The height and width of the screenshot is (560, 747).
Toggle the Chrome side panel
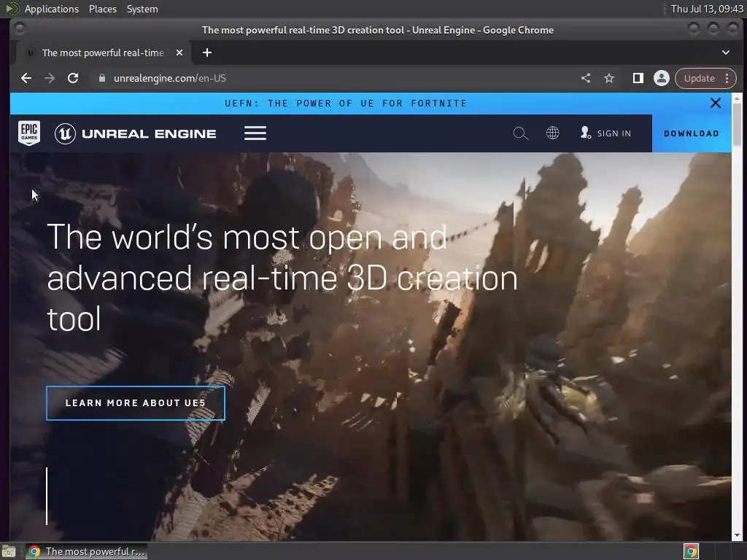pyautogui.click(x=638, y=78)
